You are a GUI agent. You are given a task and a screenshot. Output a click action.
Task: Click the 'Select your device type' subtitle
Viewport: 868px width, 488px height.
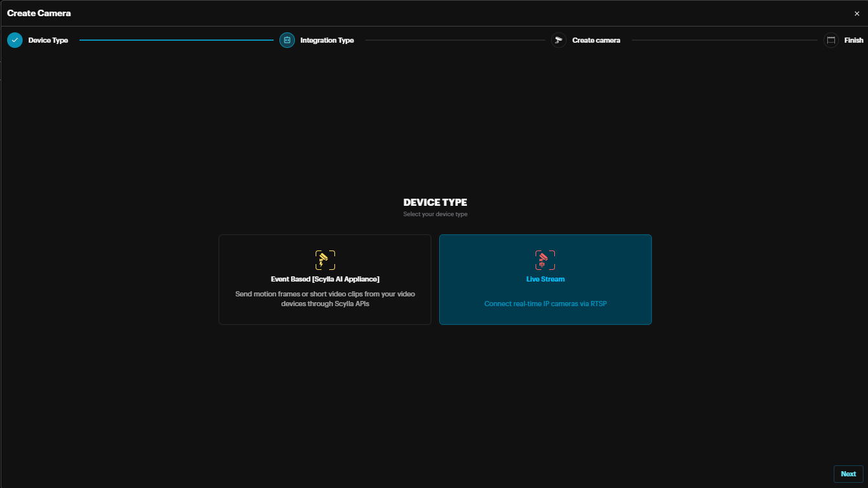pyautogui.click(x=435, y=214)
